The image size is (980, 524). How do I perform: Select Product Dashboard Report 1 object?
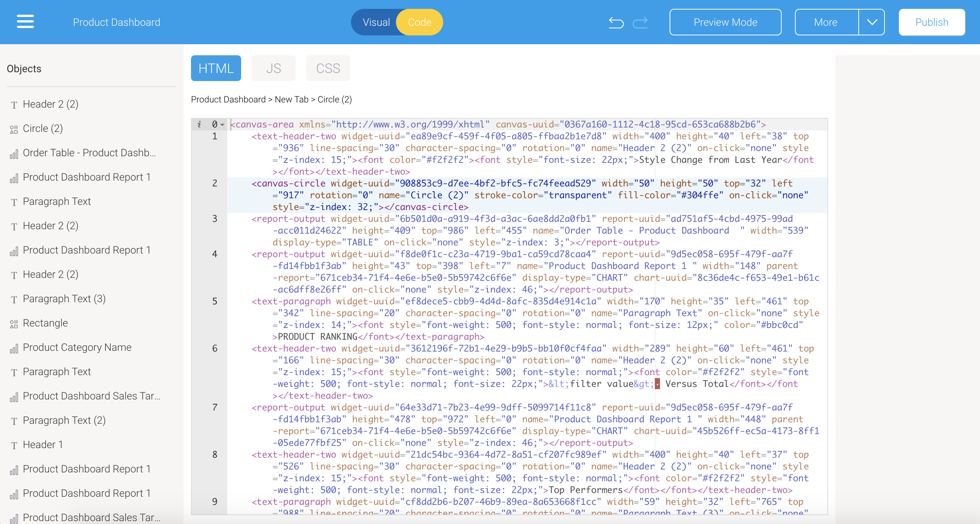87,177
